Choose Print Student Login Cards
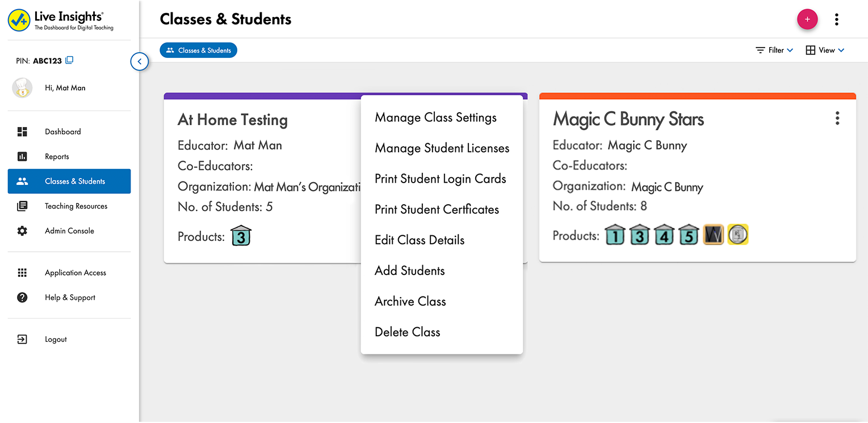The image size is (868, 423). (x=440, y=179)
